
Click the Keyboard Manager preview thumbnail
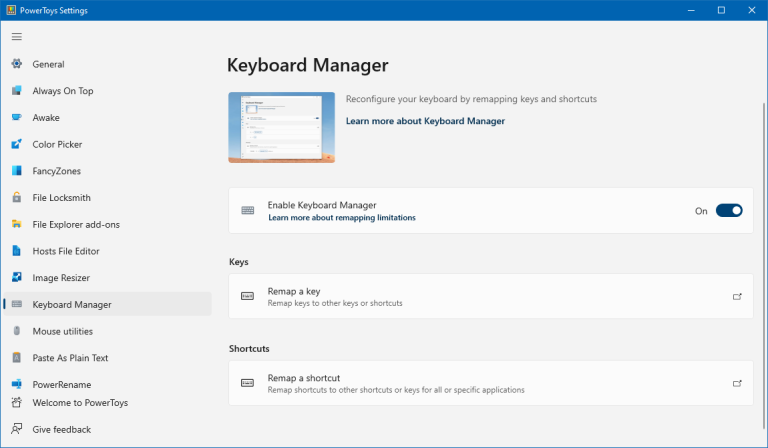coord(281,127)
